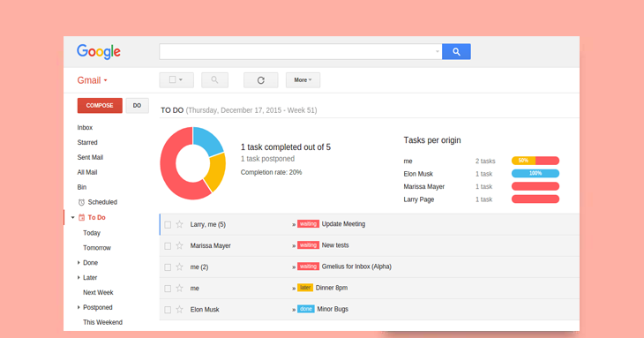
Task: Expand the Done label
Action: point(79,263)
